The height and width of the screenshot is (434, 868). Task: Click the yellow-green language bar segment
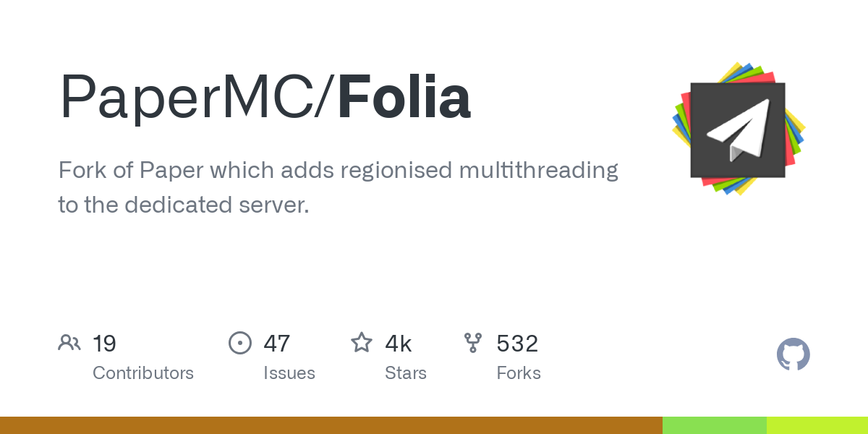(817, 425)
